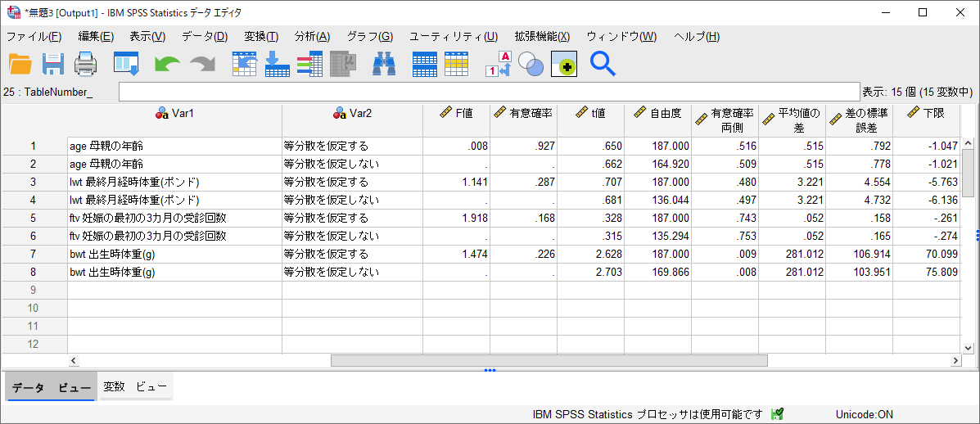
Task: Click the processor status icon in status bar
Action: [778, 414]
